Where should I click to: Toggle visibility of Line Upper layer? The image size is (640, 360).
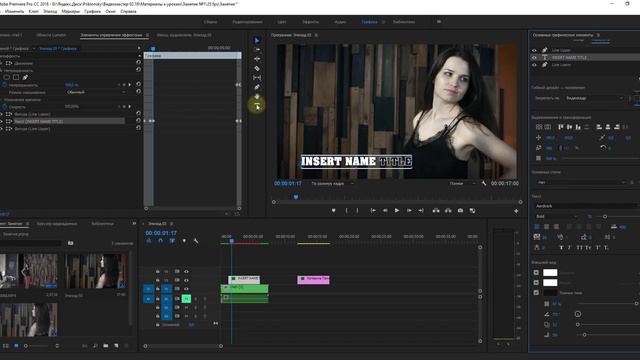click(x=534, y=50)
